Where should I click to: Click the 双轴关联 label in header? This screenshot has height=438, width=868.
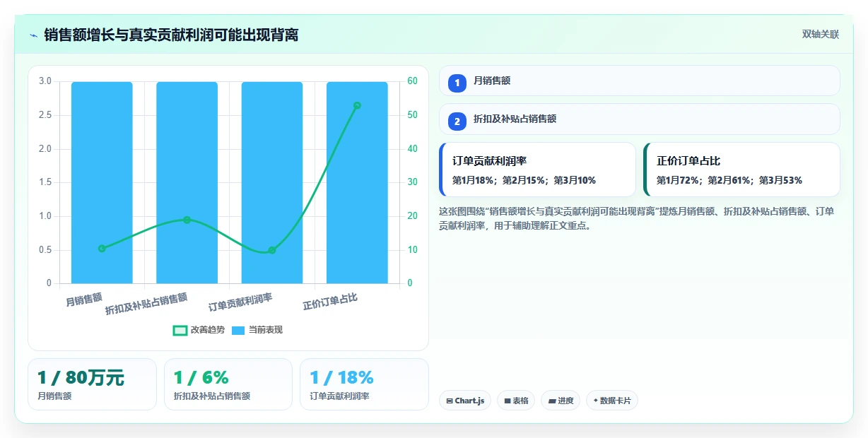(820, 35)
